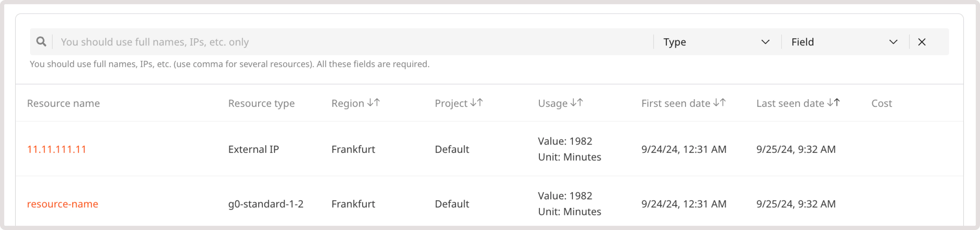Click the first row's Frankfurt region cell
980x230 pixels.
coord(353,149)
